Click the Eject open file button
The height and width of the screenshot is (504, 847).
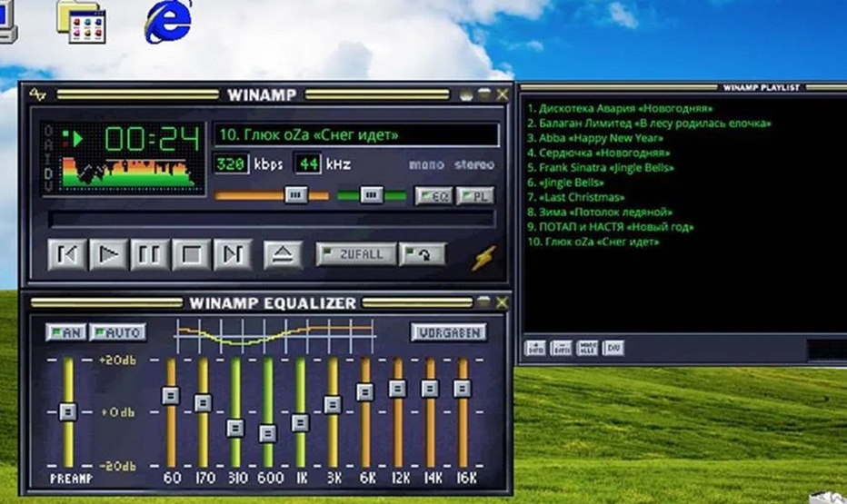(x=283, y=255)
